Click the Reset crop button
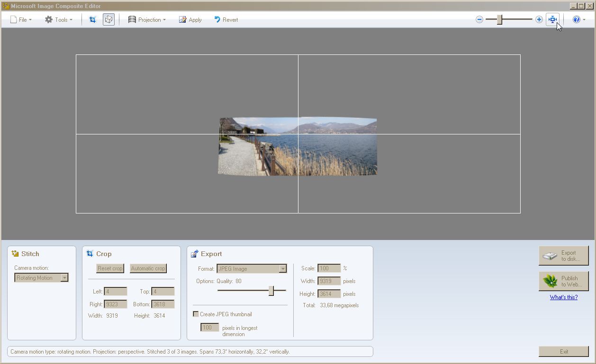The width and height of the screenshot is (596, 364). 110,268
